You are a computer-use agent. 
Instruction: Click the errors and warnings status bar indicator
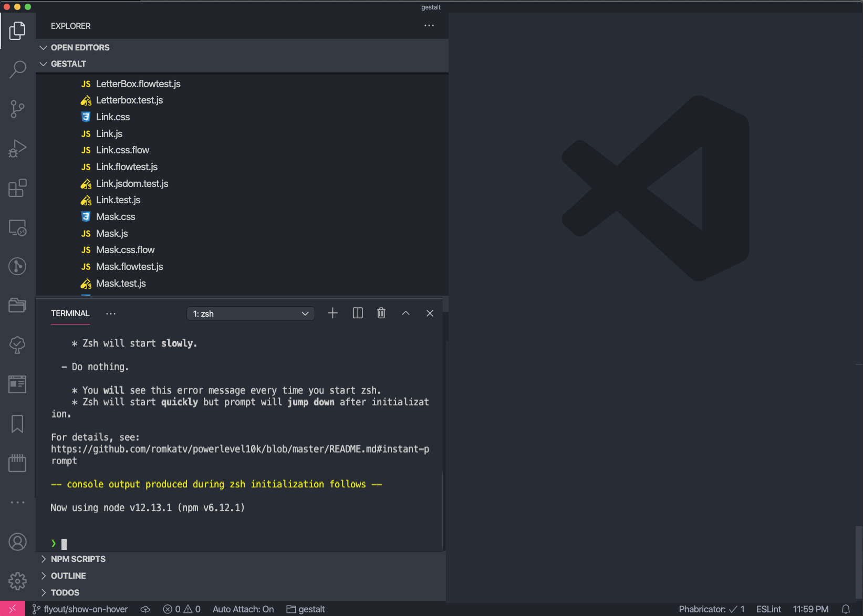[181, 609]
